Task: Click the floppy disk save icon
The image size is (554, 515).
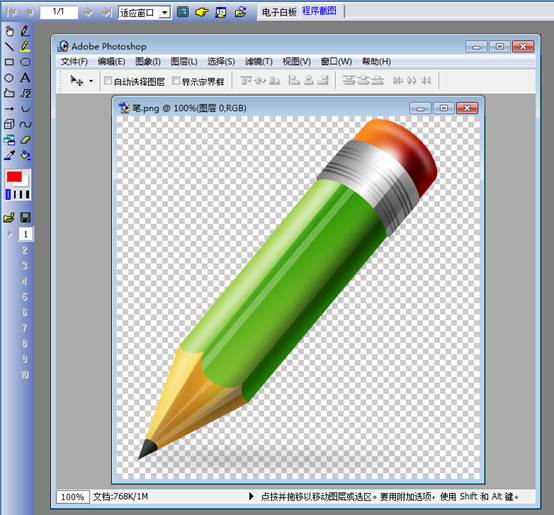Action: point(25,218)
